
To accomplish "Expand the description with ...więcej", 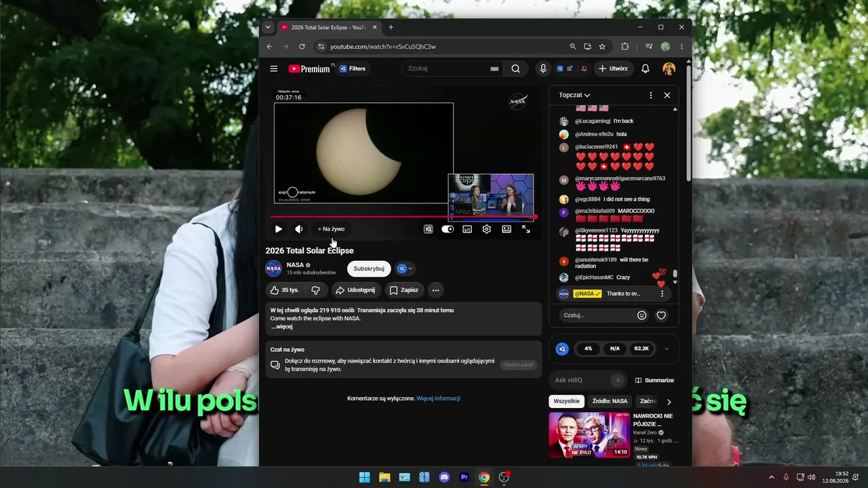I will 282,327.
